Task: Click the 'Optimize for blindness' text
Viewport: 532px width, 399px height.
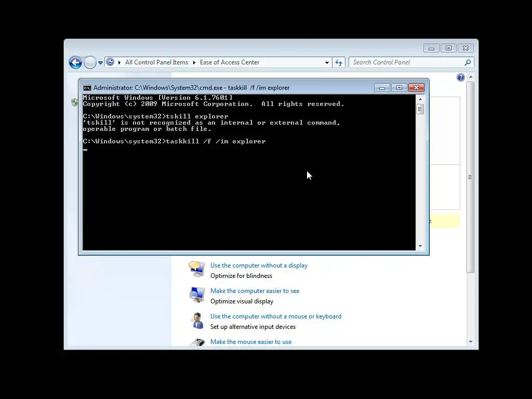Action: tap(241, 276)
